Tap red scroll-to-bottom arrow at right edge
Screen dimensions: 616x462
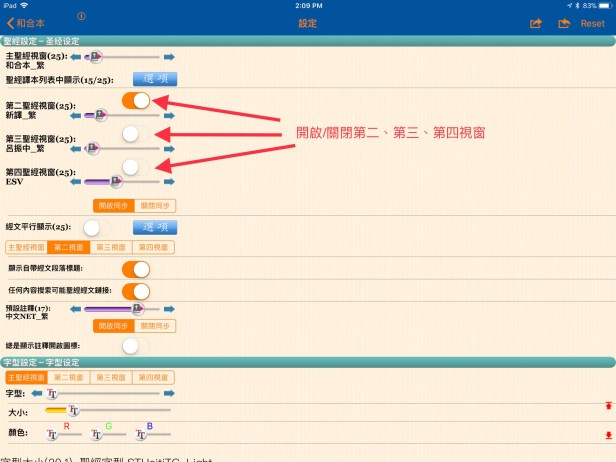click(607, 435)
